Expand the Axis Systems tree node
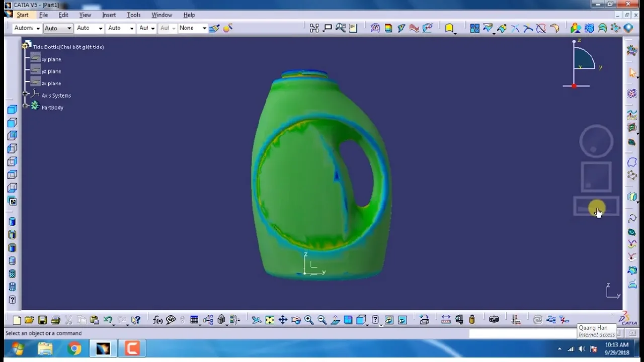 tap(25, 94)
